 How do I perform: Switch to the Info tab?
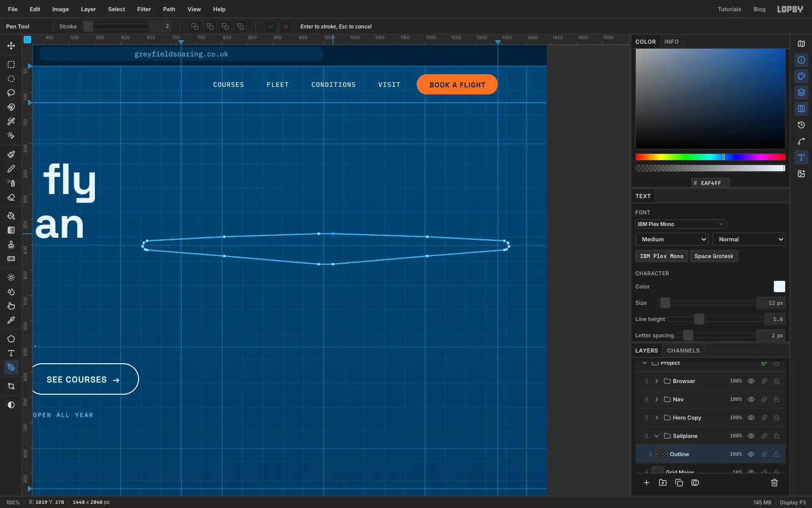(x=671, y=42)
